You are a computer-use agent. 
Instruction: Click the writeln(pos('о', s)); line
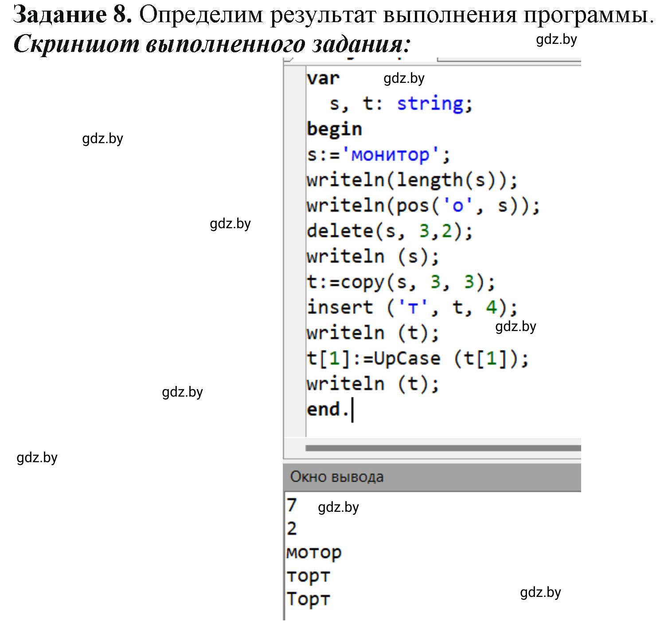tap(423, 205)
